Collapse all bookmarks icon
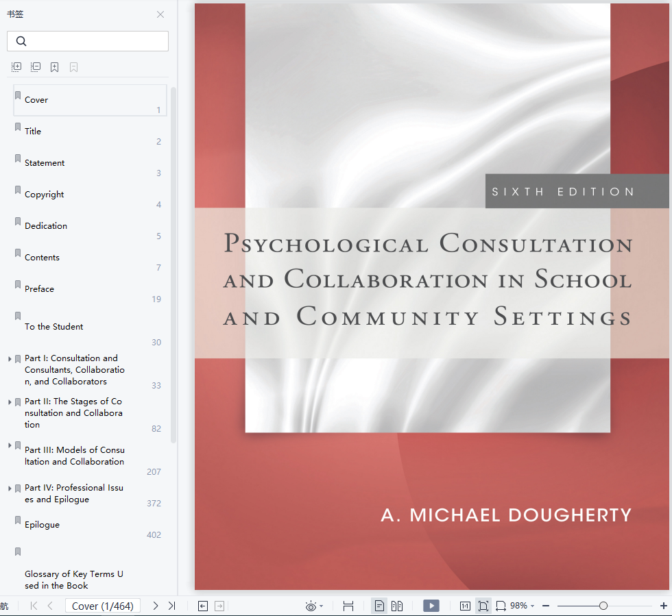 point(36,67)
